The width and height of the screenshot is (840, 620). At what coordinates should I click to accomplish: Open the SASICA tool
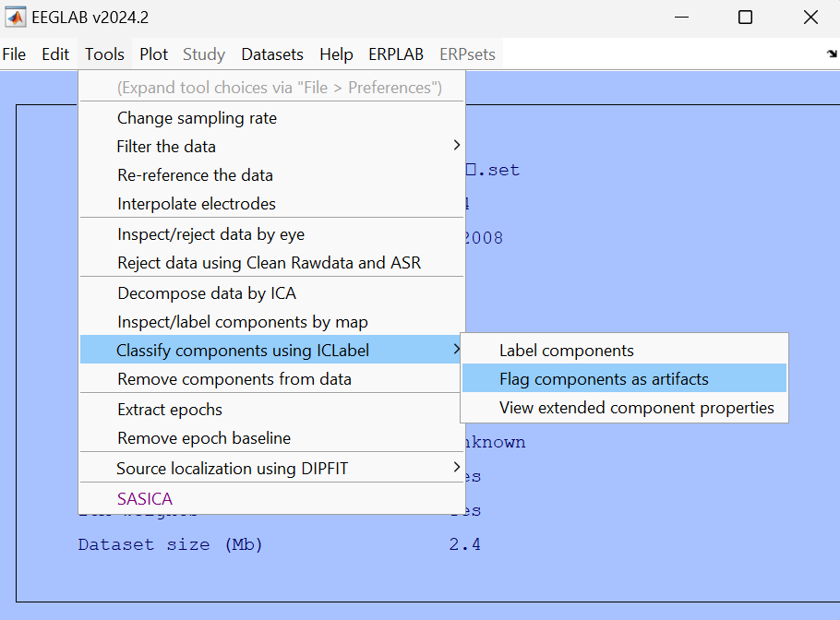[271, 499]
